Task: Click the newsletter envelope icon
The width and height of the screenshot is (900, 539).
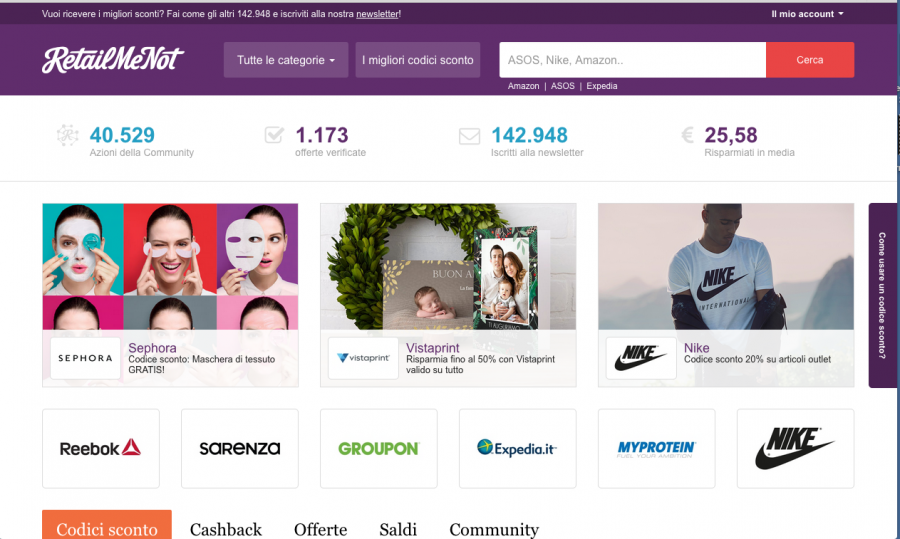Action: pyautogui.click(x=469, y=136)
